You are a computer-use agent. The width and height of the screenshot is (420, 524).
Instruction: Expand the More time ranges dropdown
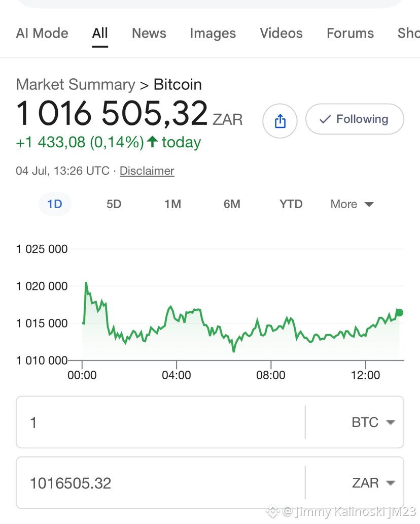click(352, 204)
